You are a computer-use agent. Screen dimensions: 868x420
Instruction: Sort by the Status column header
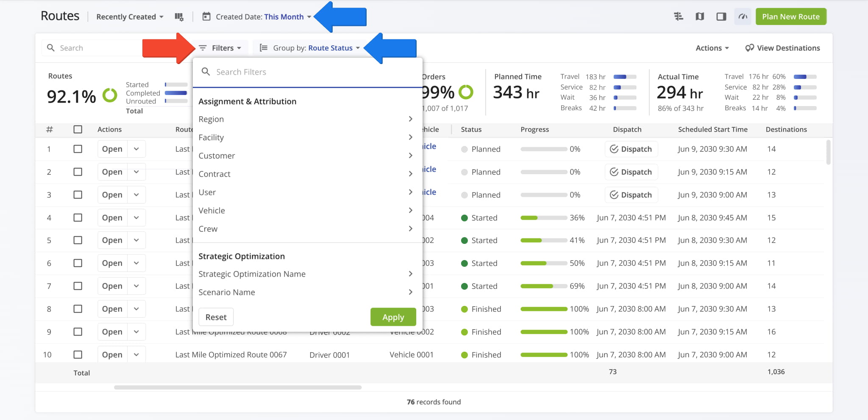(471, 129)
